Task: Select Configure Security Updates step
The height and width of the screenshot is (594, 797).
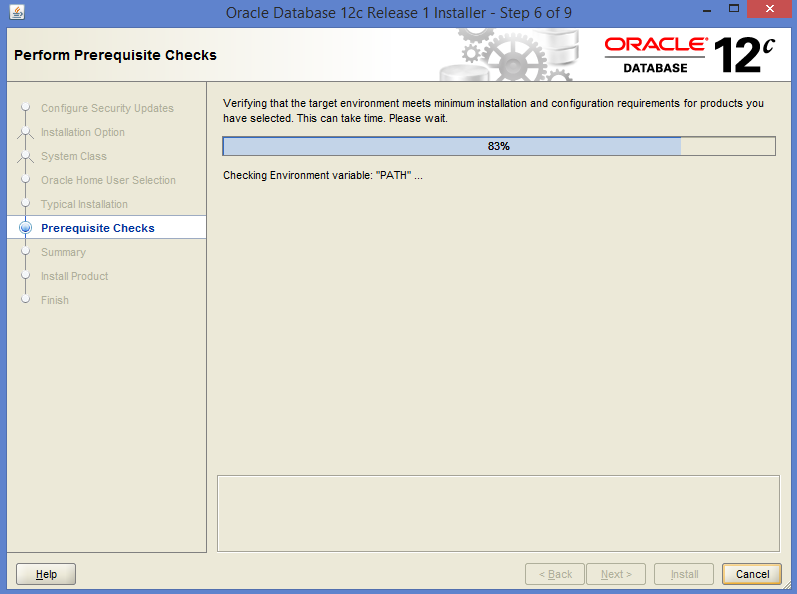Action: click(x=107, y=108)
